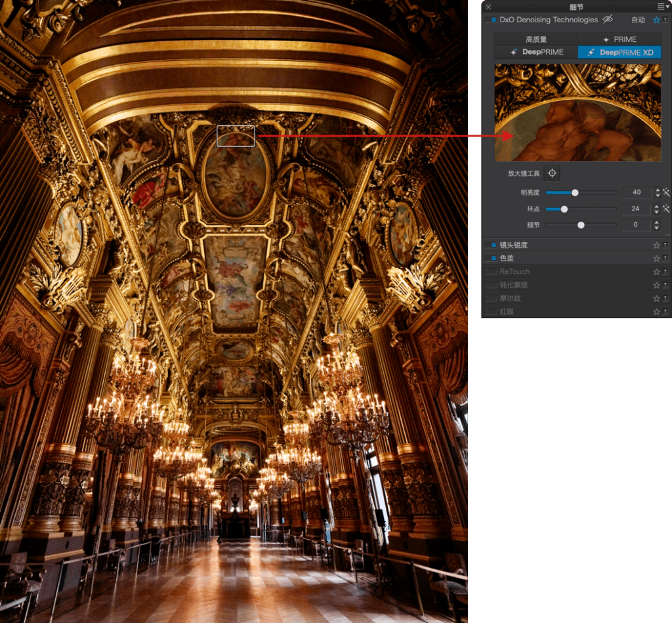Viewport: 672px width, 623px height.
Task: Open help for 镜头锐度
Action: 665,245
